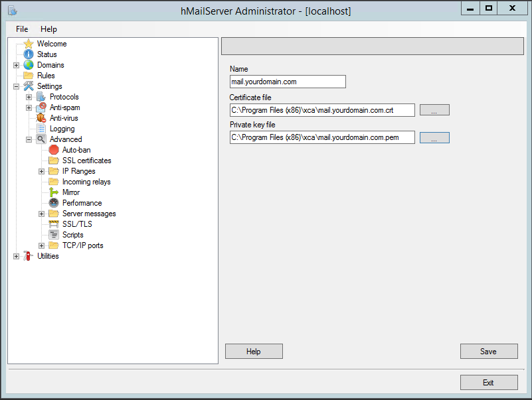
Task: Select the SSL/TLS tree item
Action: click(77, 224)
